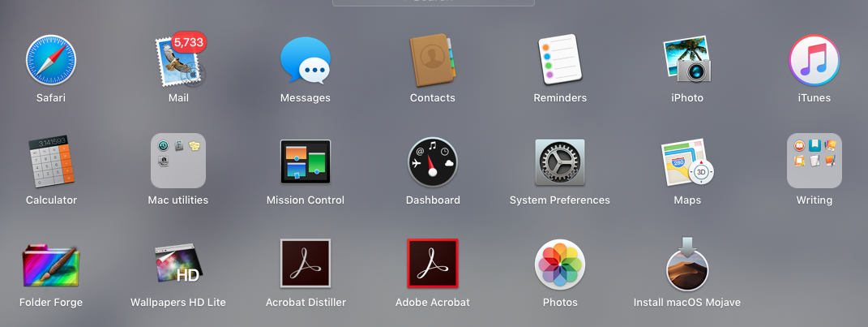The image size is (868, 327).
Task: Launch Mail with the hawk stamp icon
Action: (x=178, y=61)
